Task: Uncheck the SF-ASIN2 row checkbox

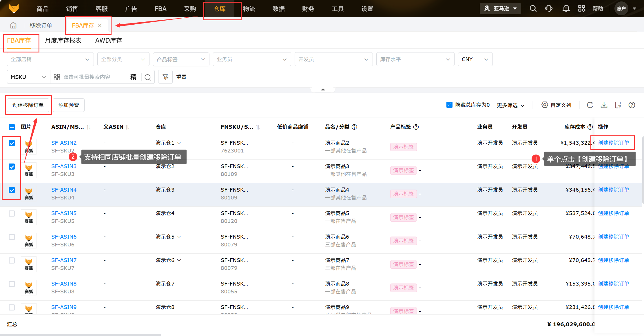Action: 12,143
